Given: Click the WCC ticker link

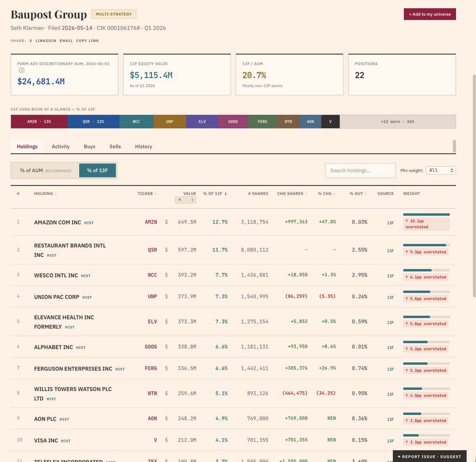Looking at the screenshot, I should tap(152, 275).
